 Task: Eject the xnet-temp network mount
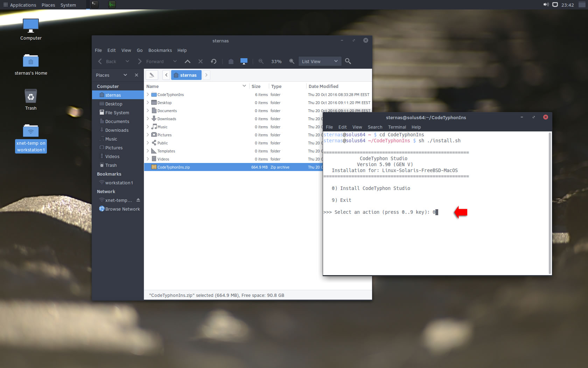click(x=138, y=200)
